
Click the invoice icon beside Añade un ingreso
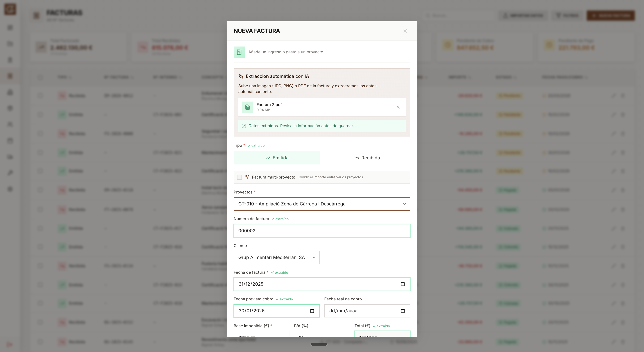pyautogui.click(x=239, y=52)
